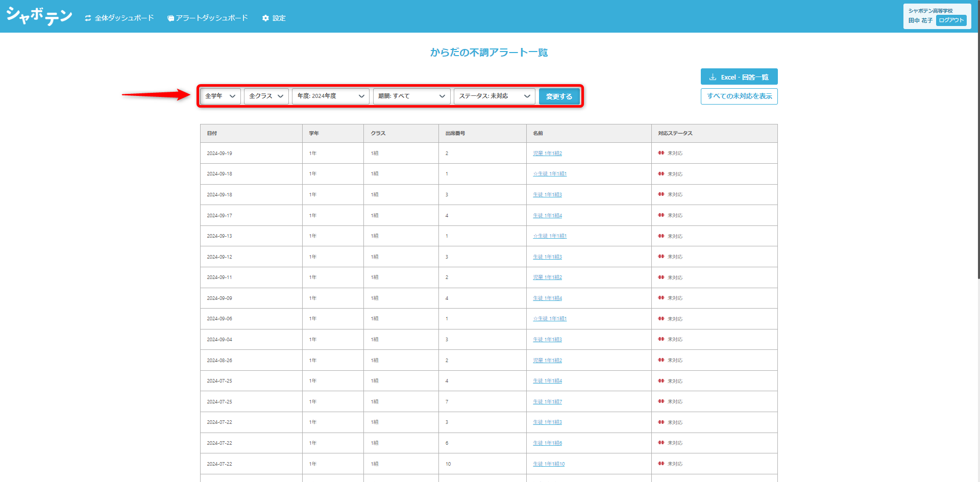Viewport: 980px width, 482px height.
Task: Click the 変更する button
Action: (559, 96)
